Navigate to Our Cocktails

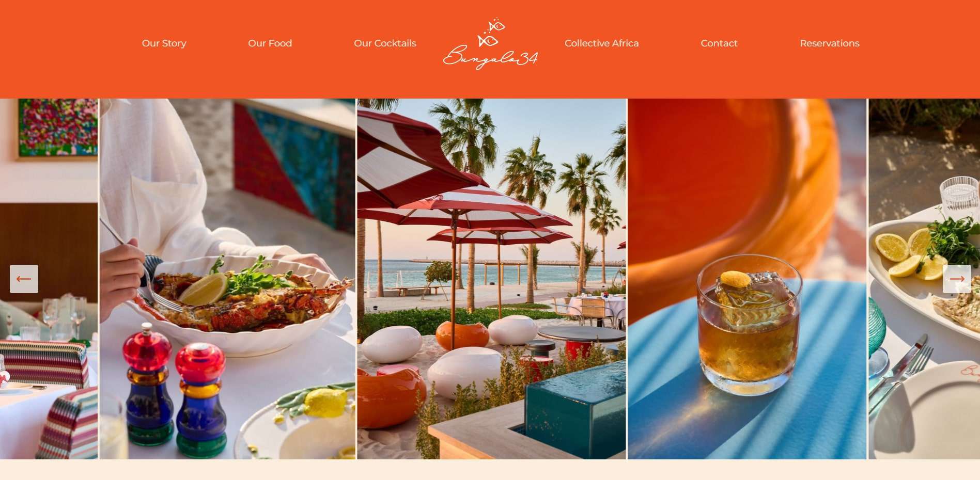(x=385, y=43)
